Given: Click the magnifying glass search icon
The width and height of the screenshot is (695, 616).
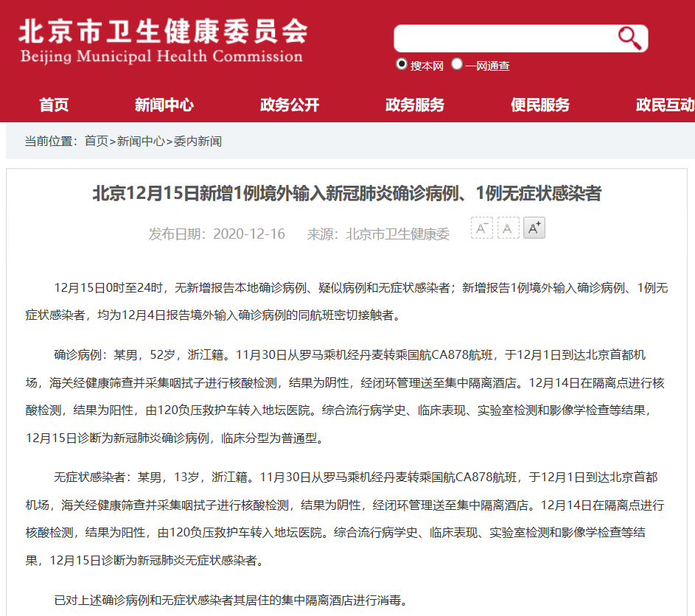Looking at the screenshot, I should [630, 38].
